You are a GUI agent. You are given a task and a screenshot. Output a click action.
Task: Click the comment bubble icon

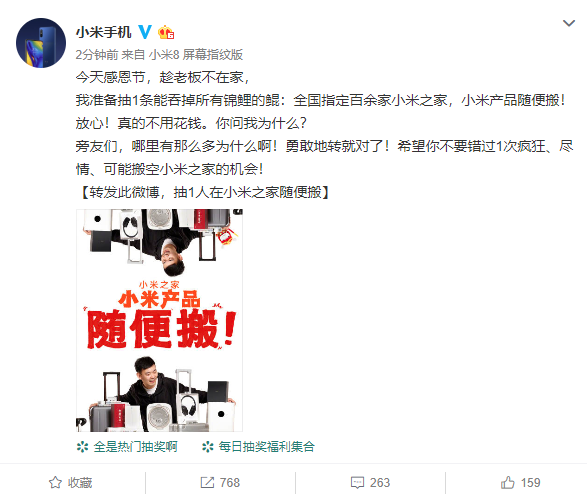[x=357, y=483]
